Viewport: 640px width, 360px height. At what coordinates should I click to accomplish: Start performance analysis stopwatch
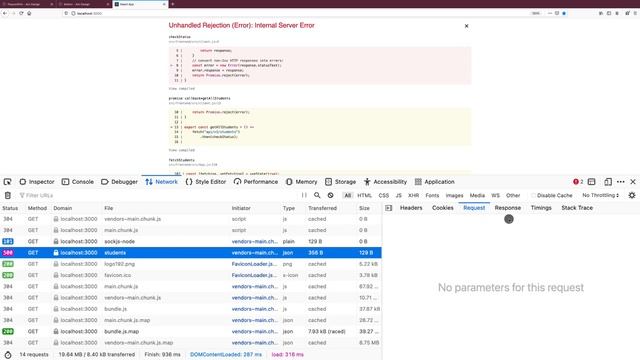(8, 355)
